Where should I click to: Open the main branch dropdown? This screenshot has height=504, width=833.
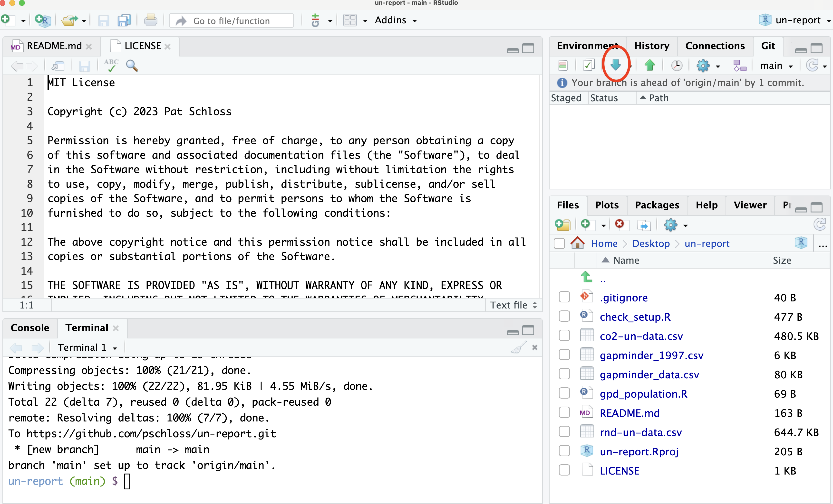(776, 65)
